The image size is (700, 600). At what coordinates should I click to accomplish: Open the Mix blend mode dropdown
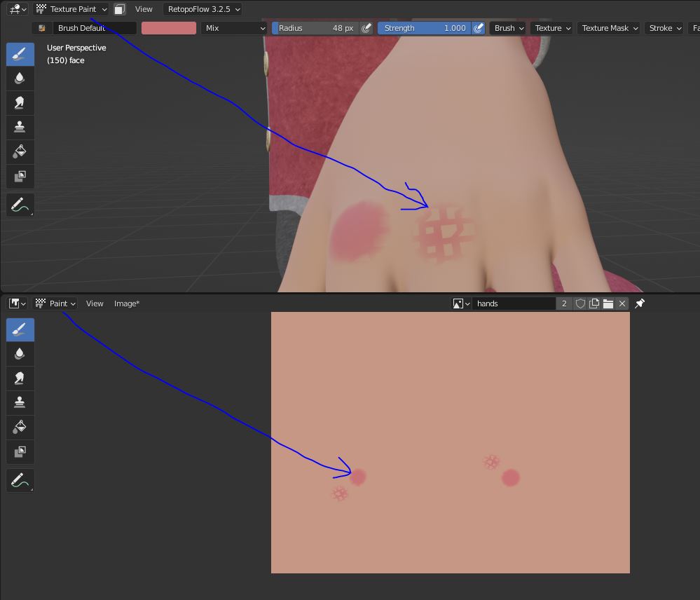235,28
